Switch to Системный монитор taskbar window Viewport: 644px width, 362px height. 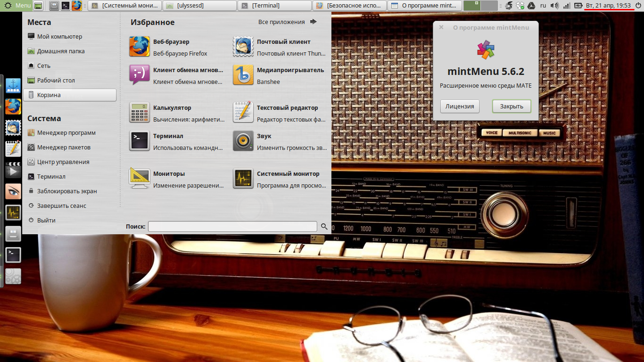point(124,6)
